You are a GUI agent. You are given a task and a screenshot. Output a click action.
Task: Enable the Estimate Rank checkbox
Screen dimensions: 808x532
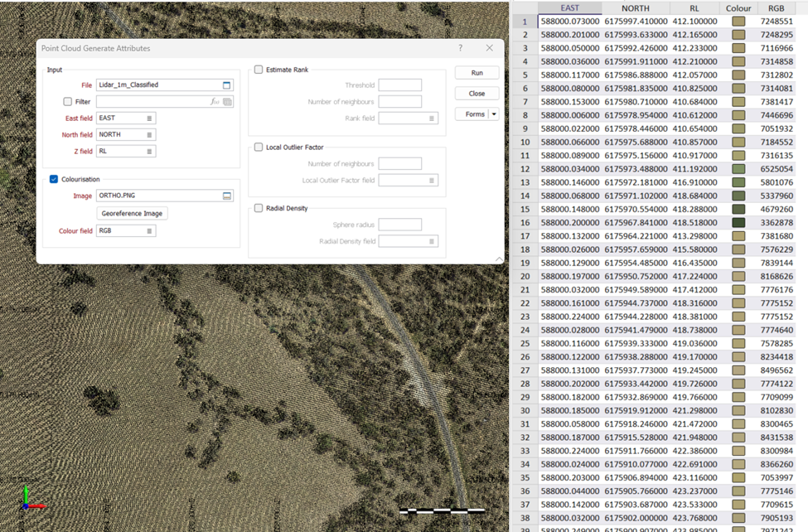pyautogui.click(x=259, y=70)
